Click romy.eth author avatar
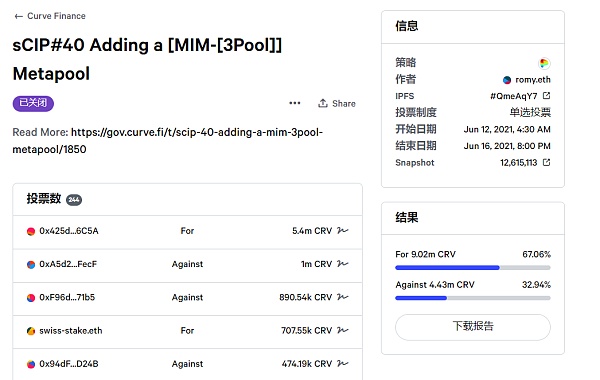This screenshot has width=600, height=380. 507,80
